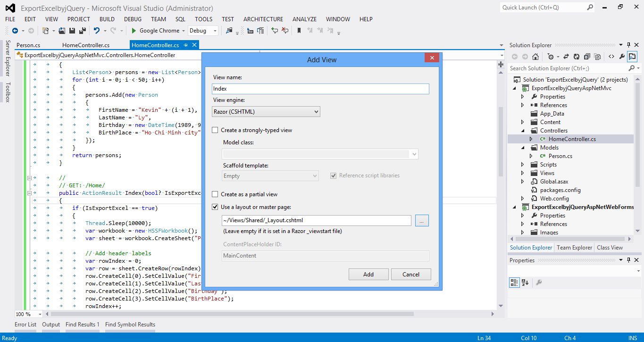Uncheck Use a layout or master page
Viewport: 644px width, 342px height.
(x=215, y=207)
